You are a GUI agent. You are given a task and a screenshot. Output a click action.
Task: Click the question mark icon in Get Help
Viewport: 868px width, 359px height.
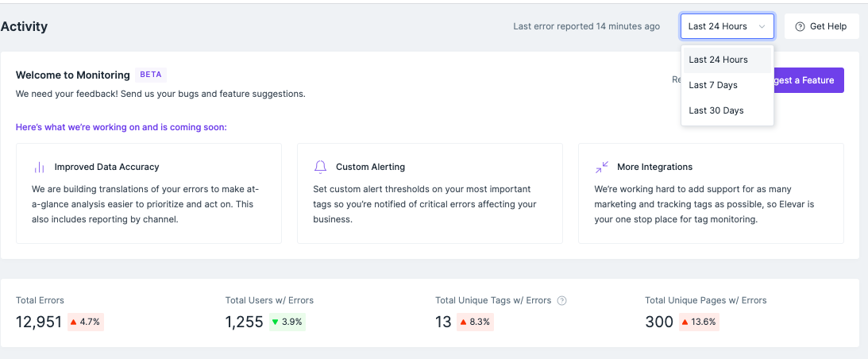(x=800, y=26)
